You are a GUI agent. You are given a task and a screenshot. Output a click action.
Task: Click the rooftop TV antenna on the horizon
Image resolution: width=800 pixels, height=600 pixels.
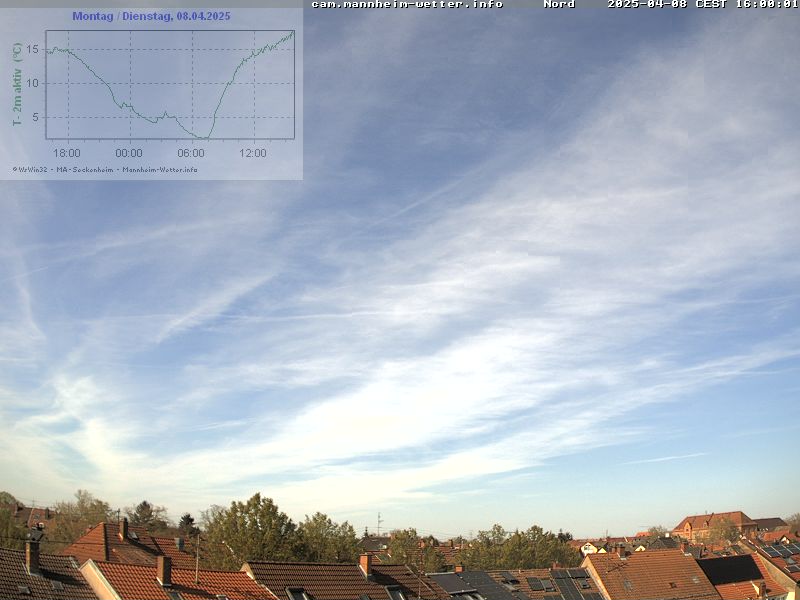[379, 523]
